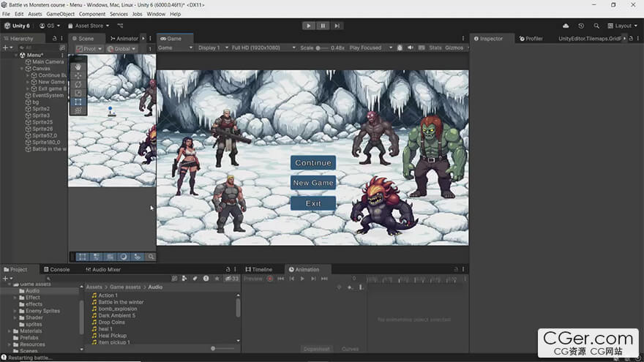Toggle Mute Audio in the Game view

point(410,48)
